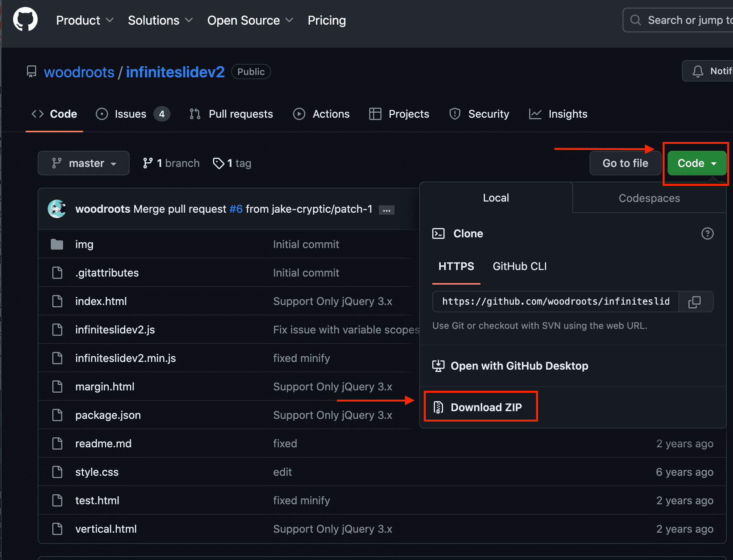Click the Go to file button

625,163
